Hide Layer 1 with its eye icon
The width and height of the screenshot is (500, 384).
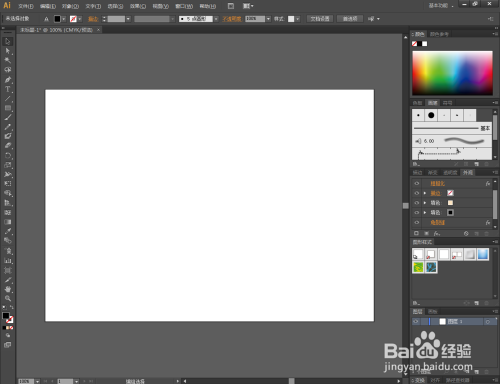click(416, 321)
